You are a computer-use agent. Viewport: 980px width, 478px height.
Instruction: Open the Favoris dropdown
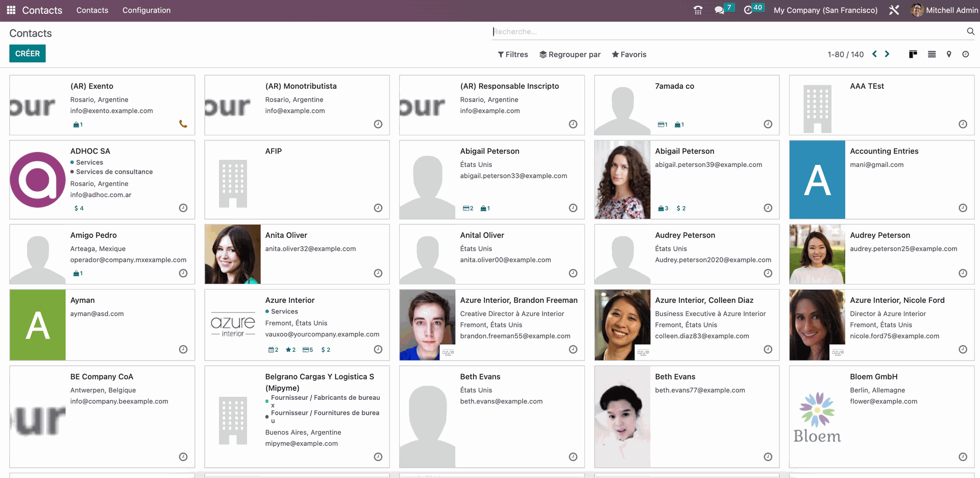629,54
